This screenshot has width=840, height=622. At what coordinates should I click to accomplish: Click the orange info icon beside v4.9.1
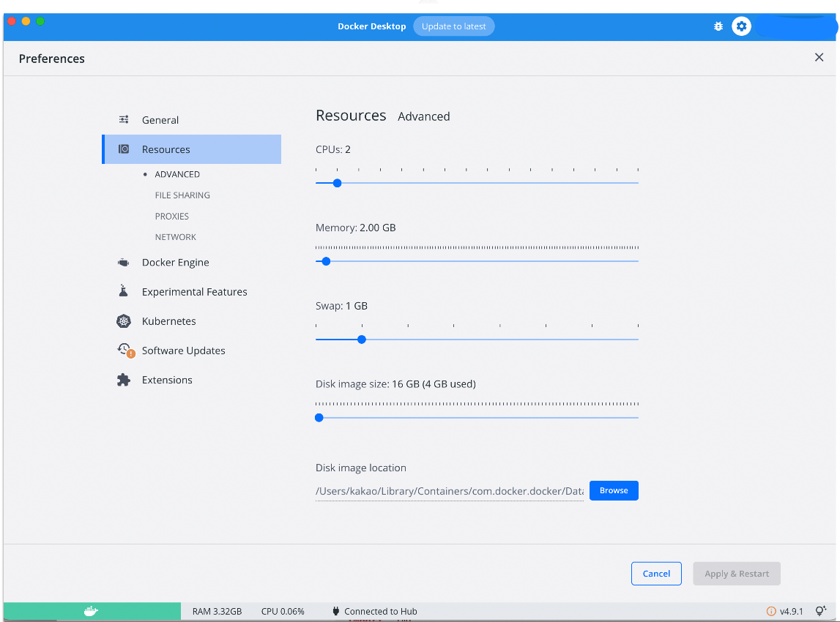coord(771,611)
